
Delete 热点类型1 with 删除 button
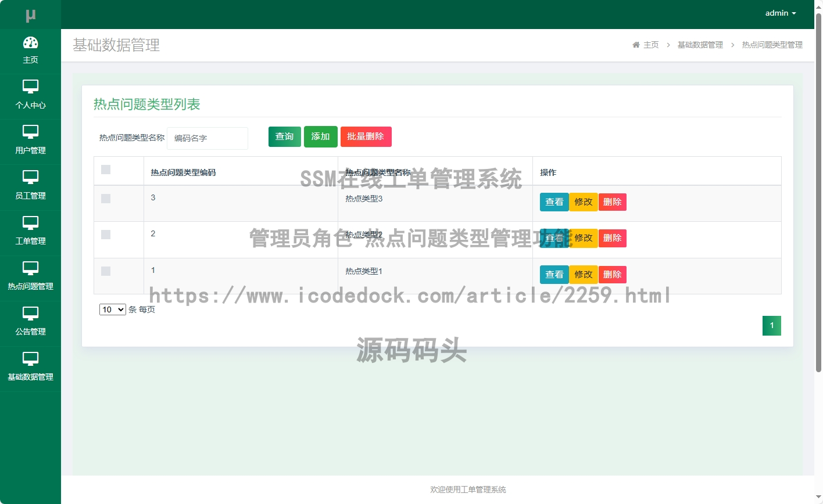click(613, 275)
